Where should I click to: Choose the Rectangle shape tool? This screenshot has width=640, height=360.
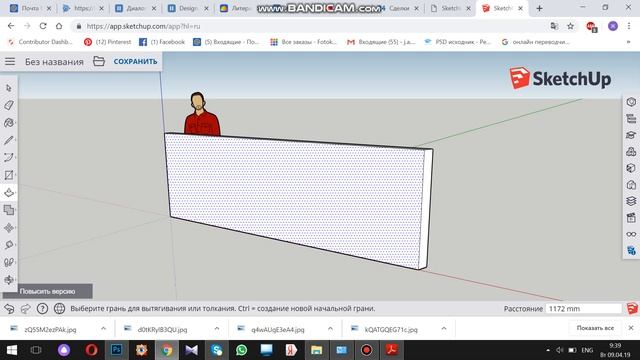[9, 175]
